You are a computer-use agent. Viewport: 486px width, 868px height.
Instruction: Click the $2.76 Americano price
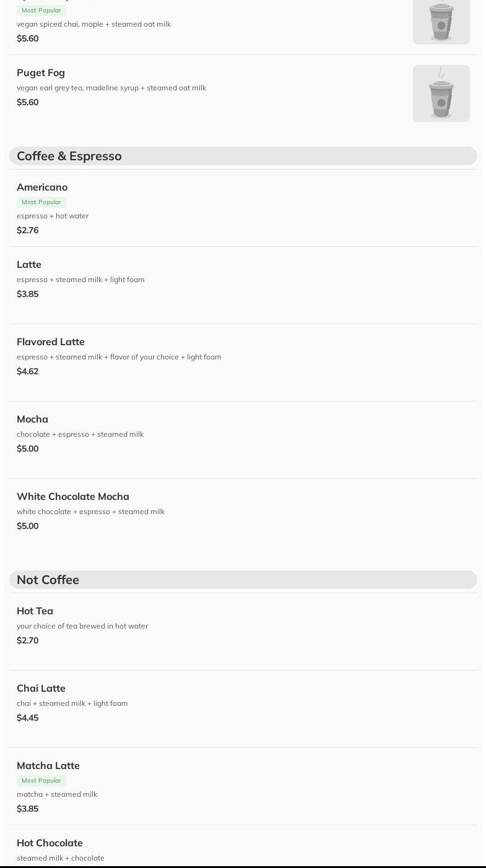point(28,231)
